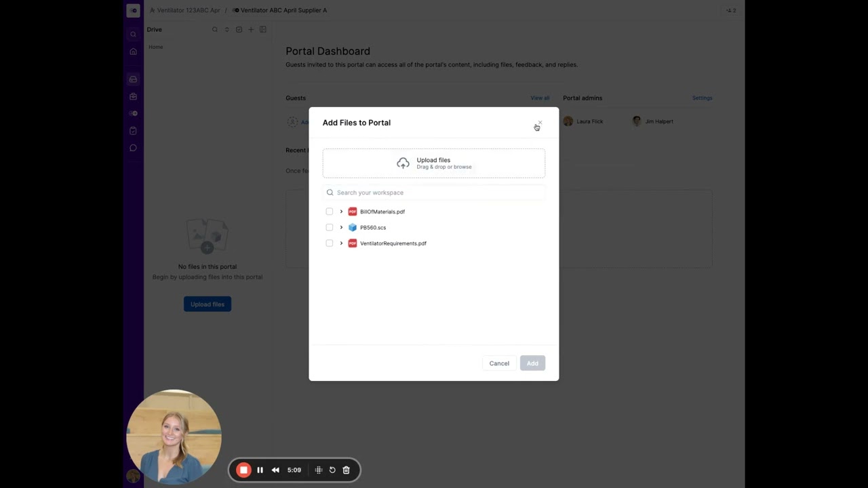Click the PB560.scs 3D cube icon
Viewport: 868px width, 488px height.
[x=353, y=227]
